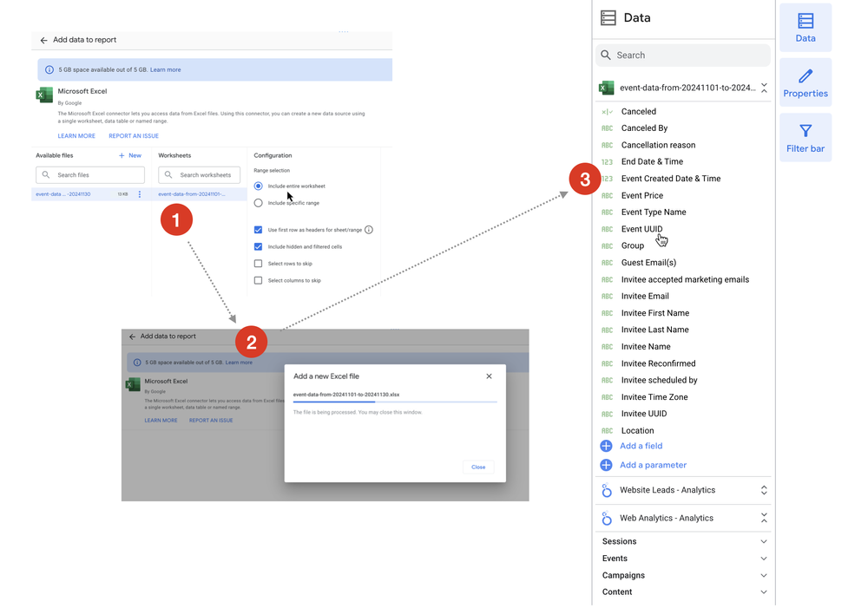
Task: Click the Search field in Data panel
Action: tap(683, 56)
